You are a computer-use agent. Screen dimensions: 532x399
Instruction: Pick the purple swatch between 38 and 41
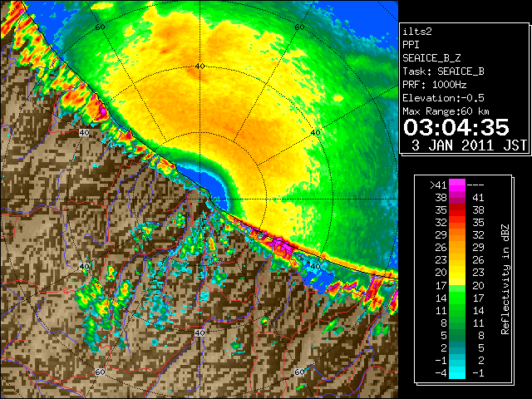457,198
